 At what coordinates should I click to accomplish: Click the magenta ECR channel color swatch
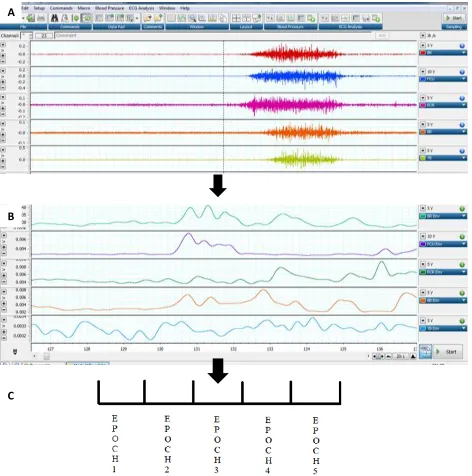click(x=423, y=105)
